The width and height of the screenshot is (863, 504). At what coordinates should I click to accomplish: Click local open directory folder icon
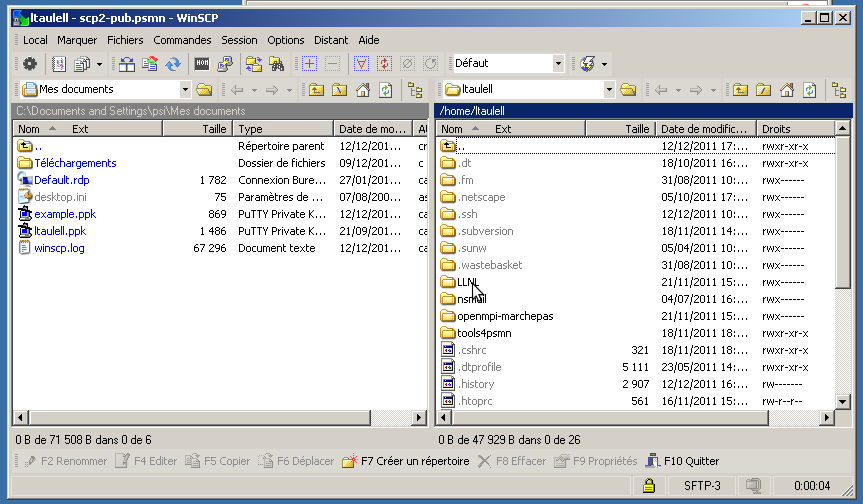[x=204, y=90]
